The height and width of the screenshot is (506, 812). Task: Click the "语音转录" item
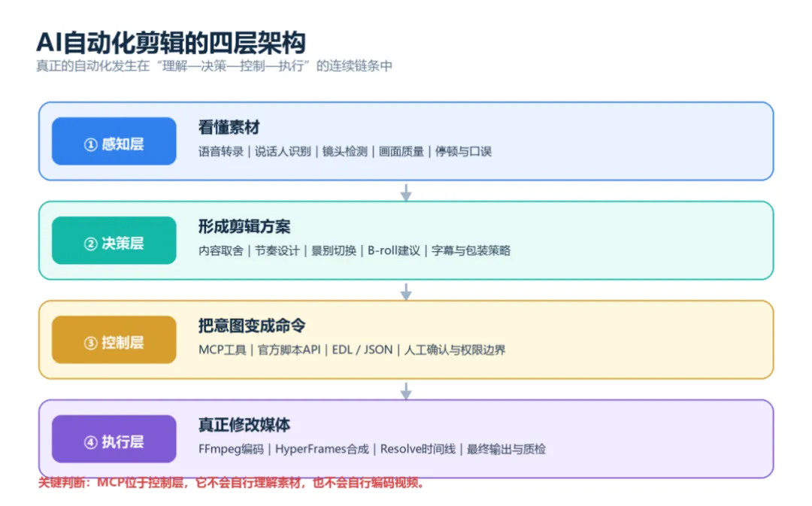pos(221,152)
